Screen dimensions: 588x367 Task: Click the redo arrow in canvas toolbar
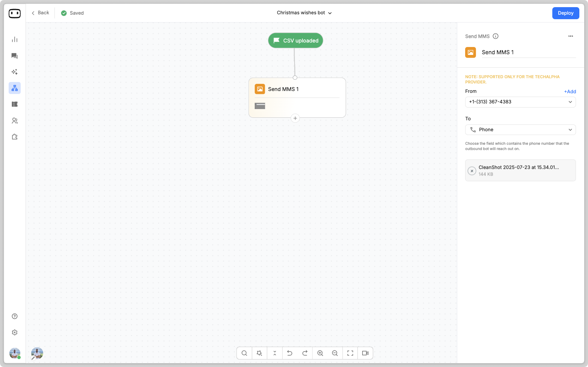click(305, 353)
